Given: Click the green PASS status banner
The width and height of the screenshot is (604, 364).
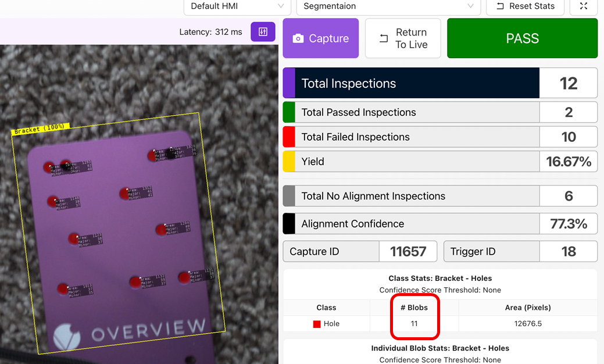Looking at the screenshot, I should pyautogui.click(x=523, y=38).
